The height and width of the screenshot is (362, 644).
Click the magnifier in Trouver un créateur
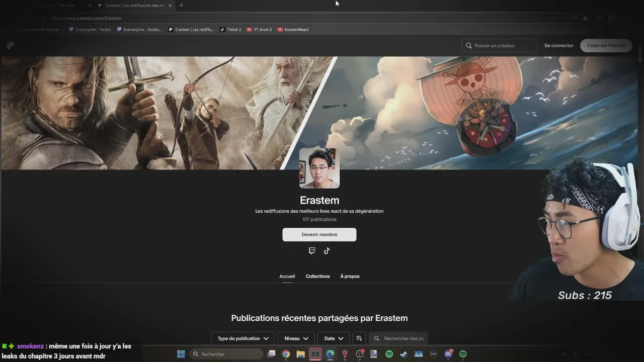point(469,46)
